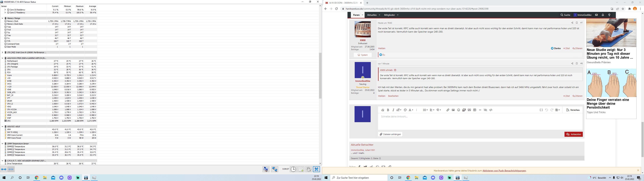Collapse the Memory Timings sensor group

tap(2, 18)
